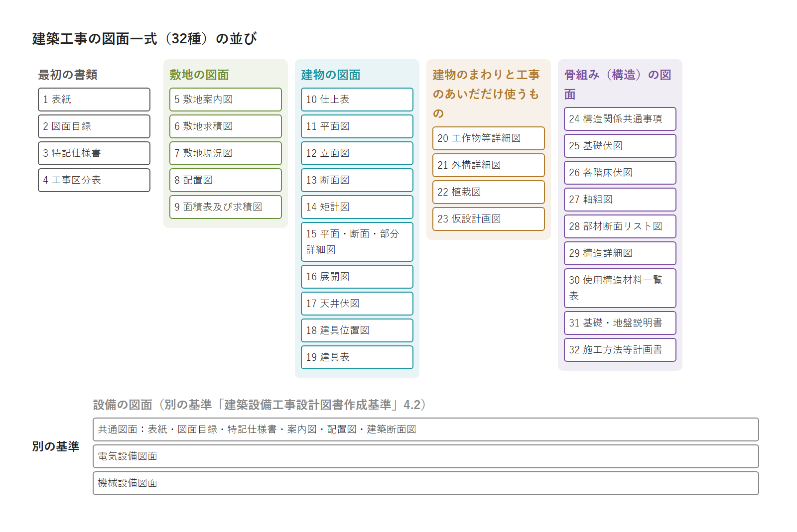Click the '敷地の図面' column heading
The height and width of the screenshot is (532, 797).
tap(199, 75)
